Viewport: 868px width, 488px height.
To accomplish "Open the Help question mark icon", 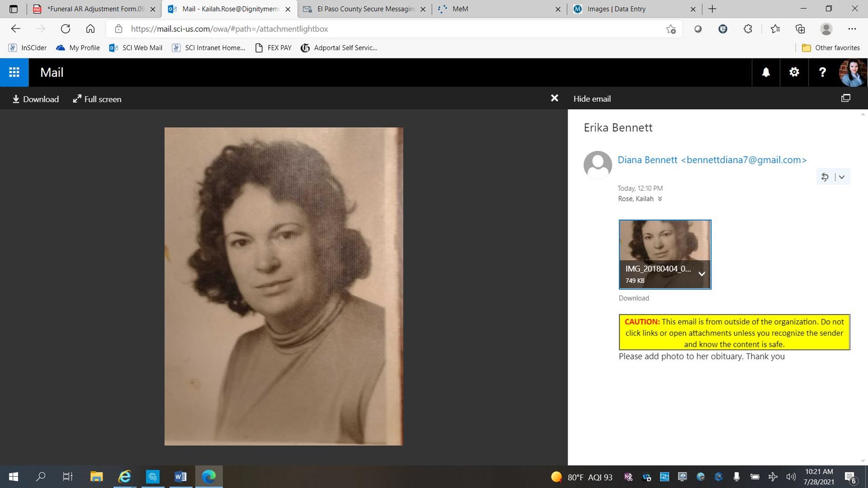I will point(822,72).
